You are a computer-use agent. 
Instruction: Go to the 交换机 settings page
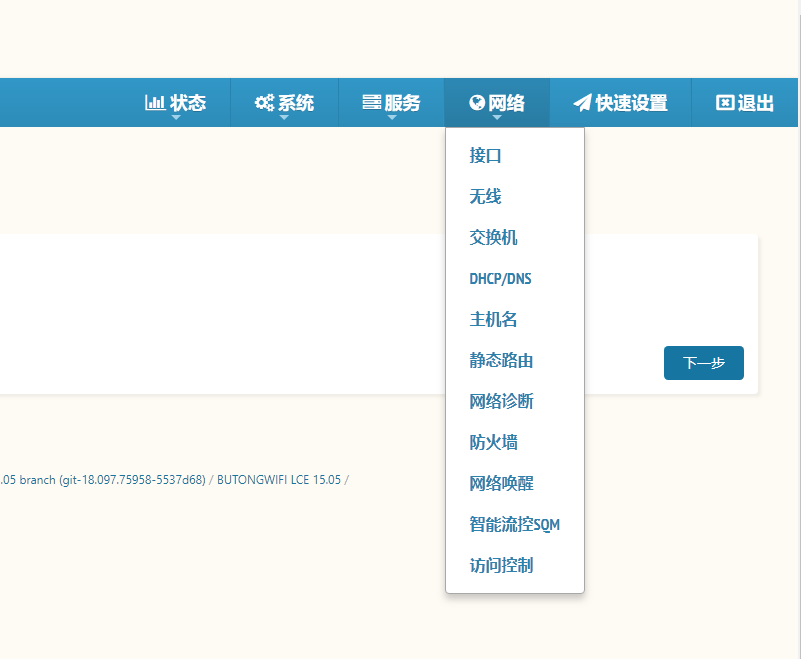pos(493,238)
